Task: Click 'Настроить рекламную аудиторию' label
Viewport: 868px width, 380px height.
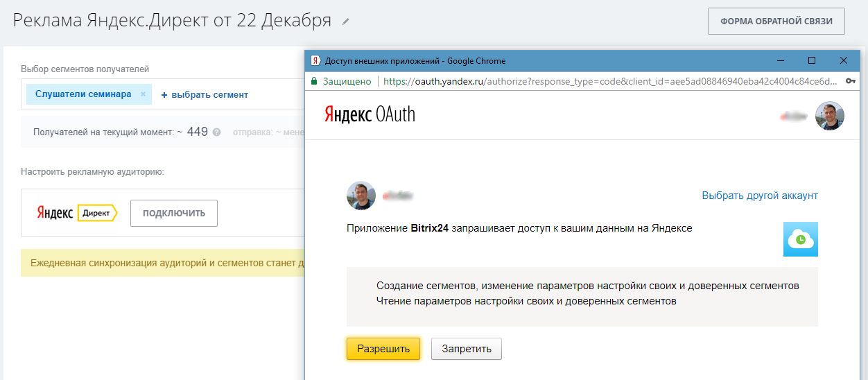Action: [x=92, y=171]
